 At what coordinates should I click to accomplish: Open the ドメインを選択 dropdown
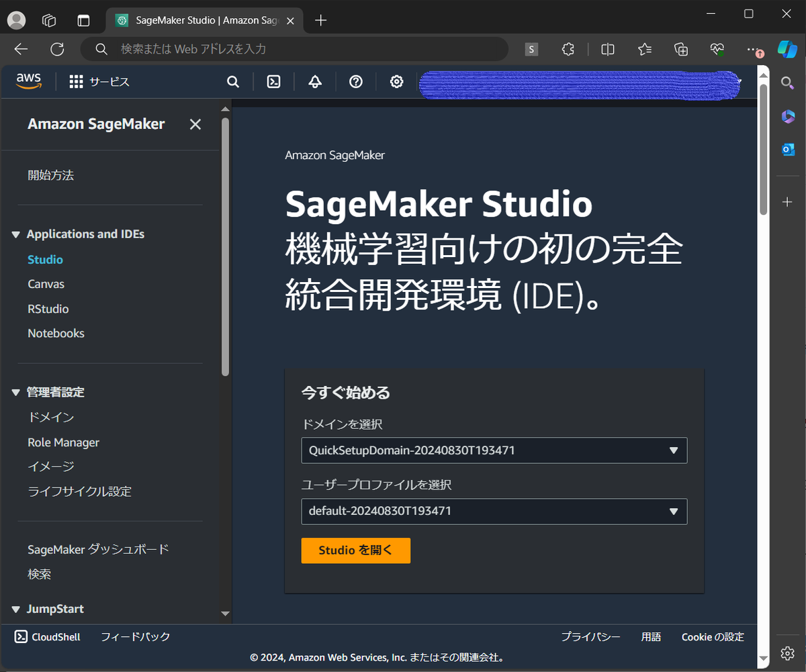pyautogui.click(x=494, y=450)
